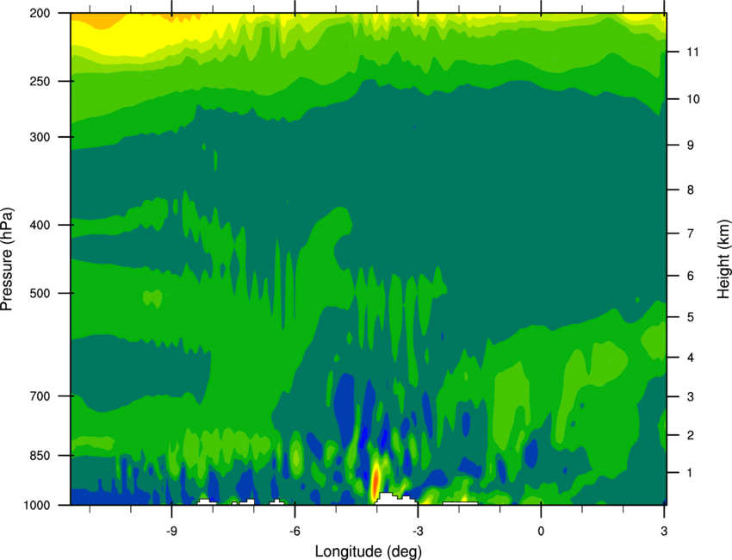This screenshot has width=732, height=560.
Task: Pick the 3 km height tick label
Action: point(691,397)
